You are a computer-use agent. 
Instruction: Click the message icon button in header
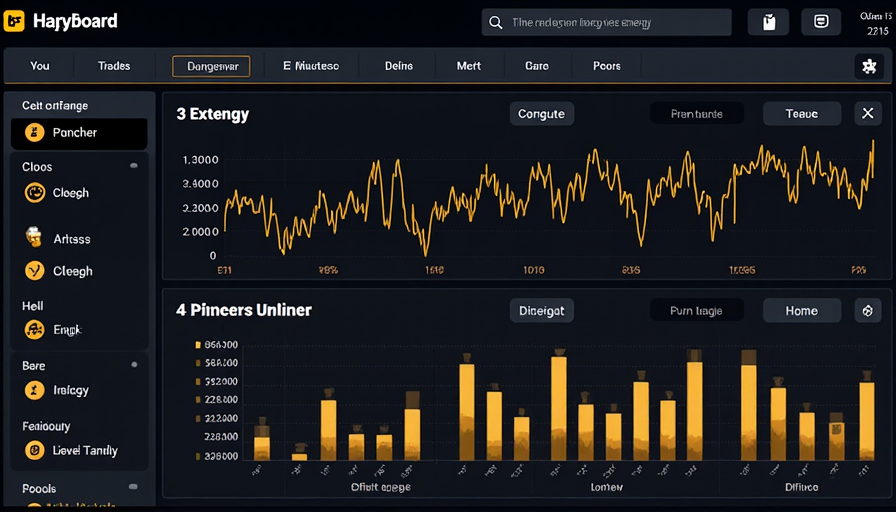pyautogui.click(x=821, y=22)
